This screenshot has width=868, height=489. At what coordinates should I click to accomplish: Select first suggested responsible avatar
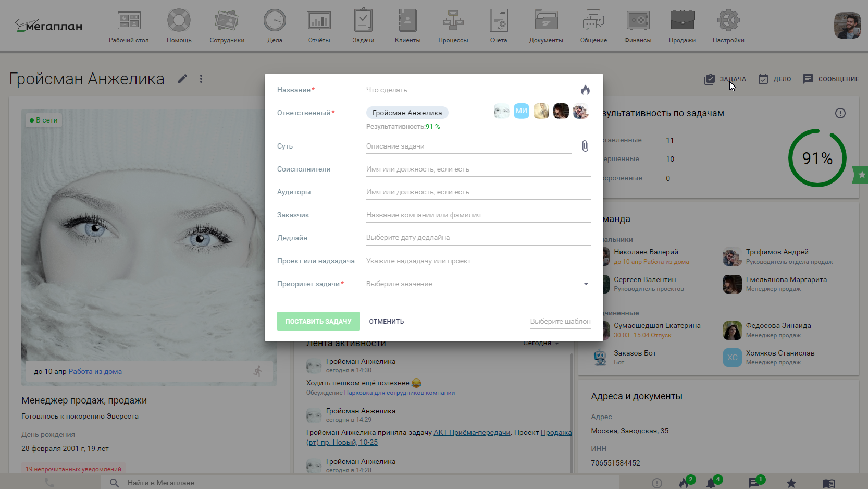pyautogui.click(x=502, y=111)
